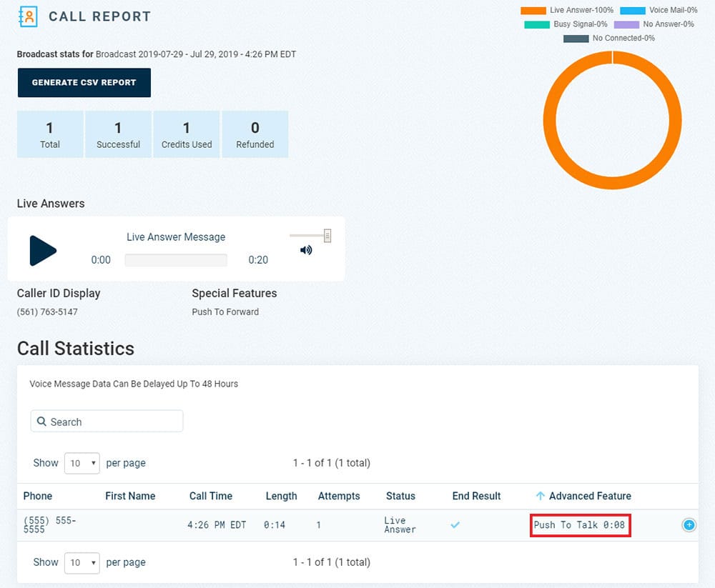Click top '1 - 1 of 1 (1 total)' pager
Image resolution: width=715 pixels, height=588 pixels.
click(x=332, y=463)
